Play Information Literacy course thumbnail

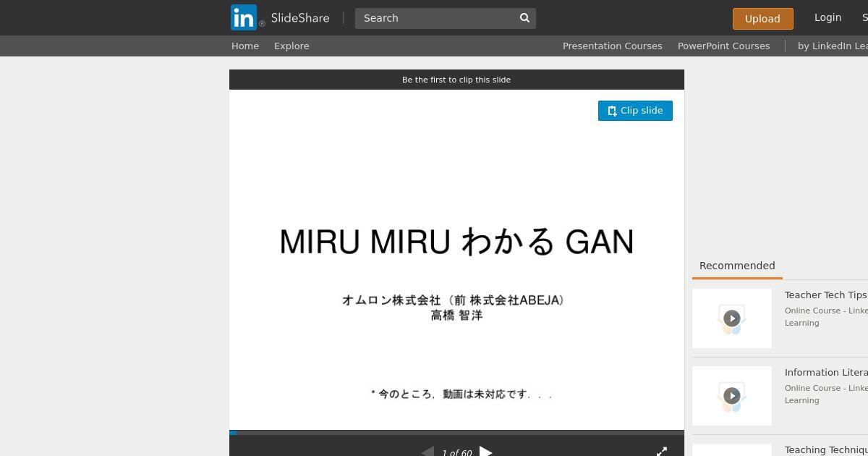pos(732,396)
